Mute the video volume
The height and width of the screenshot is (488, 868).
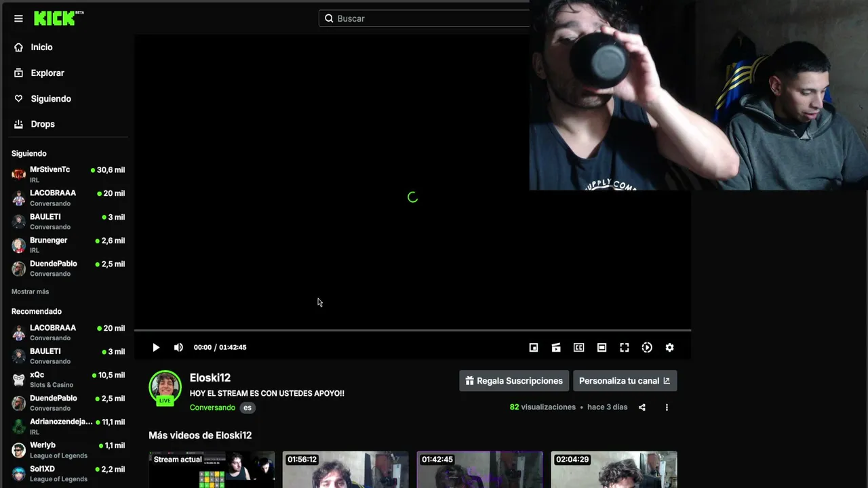[178, 348]
